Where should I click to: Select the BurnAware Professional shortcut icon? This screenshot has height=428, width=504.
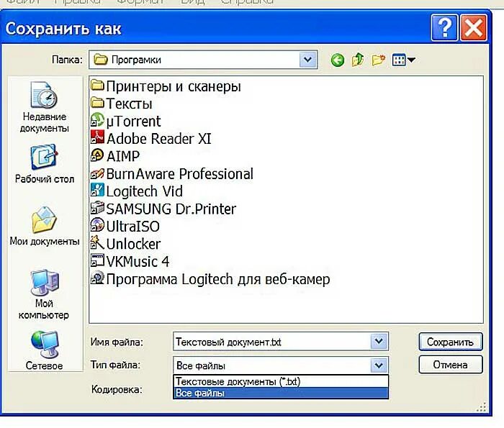point(97,173)
